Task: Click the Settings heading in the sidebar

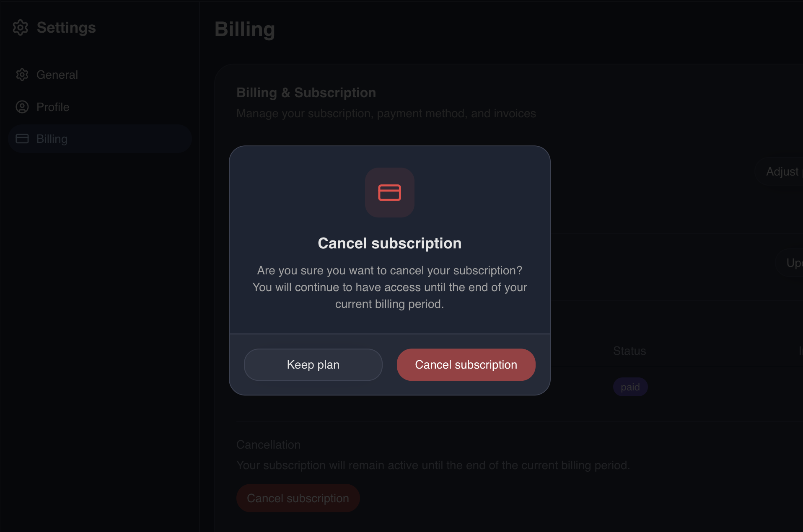Action: click(x=66, y=28)
